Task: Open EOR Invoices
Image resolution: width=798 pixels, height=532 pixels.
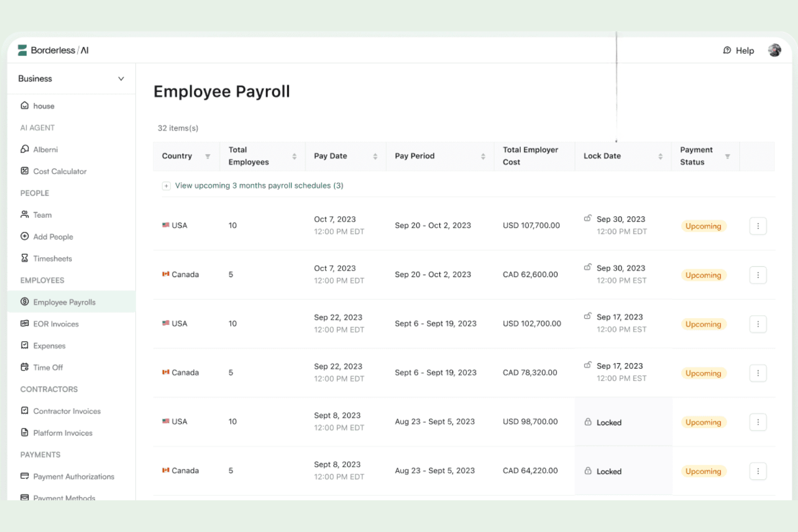Action: click(x=56, y=323)
